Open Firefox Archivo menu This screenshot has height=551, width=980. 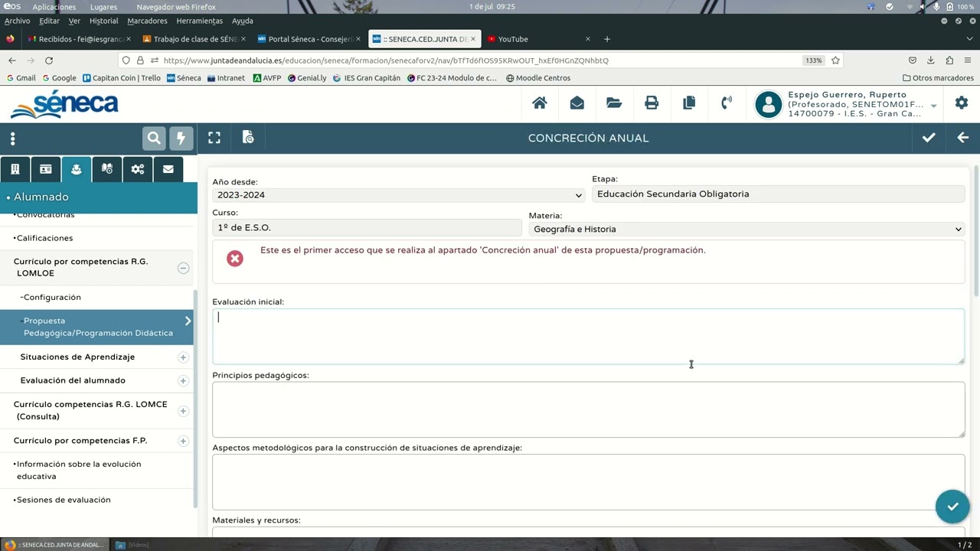[17, 21]
